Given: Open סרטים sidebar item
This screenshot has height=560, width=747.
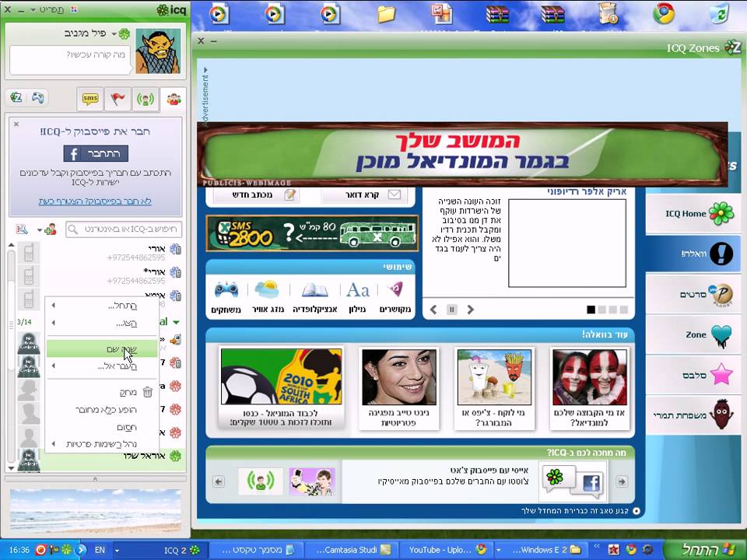Looking at the screenshot, I should 693,294.
